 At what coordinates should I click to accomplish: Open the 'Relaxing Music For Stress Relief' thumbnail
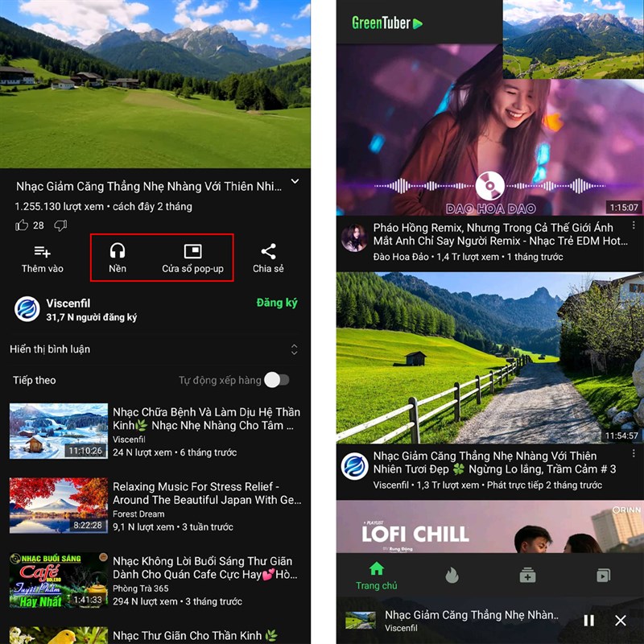pos(59,506)
